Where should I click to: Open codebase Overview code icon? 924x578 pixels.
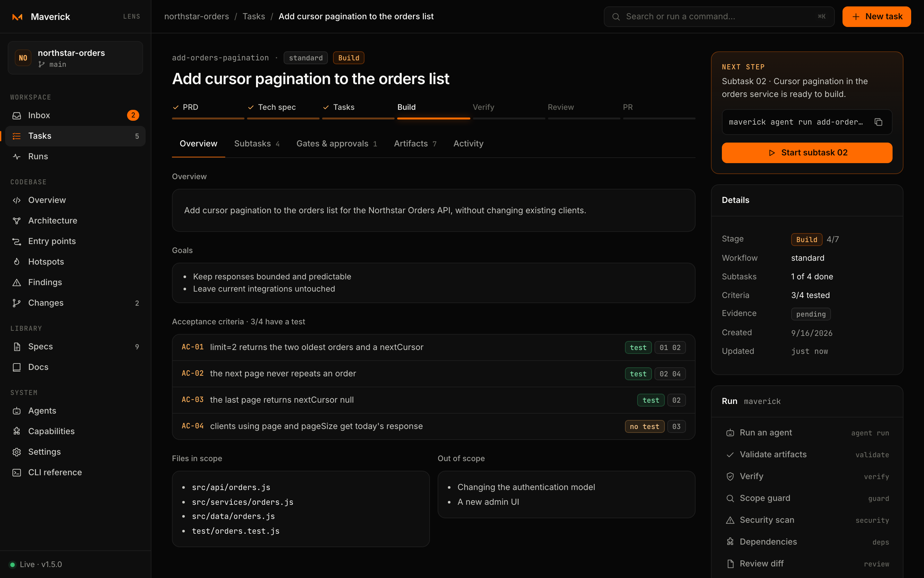coord(17,200)
